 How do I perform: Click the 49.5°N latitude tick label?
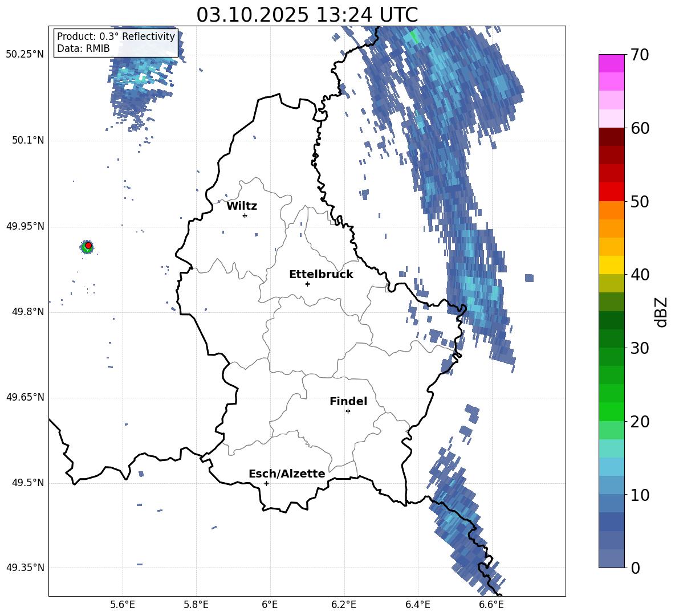[27, 483]
